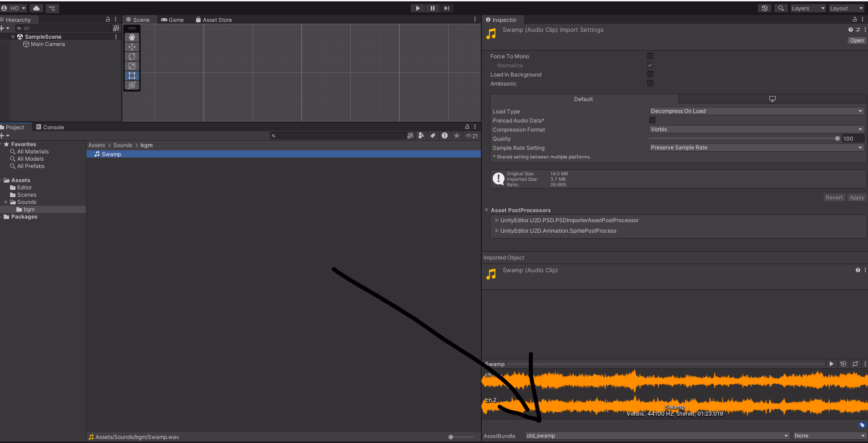This screenshot has height=443, width=868.
Task: Toggle hidden packages visibility count
Action: (x=471, y=136)
